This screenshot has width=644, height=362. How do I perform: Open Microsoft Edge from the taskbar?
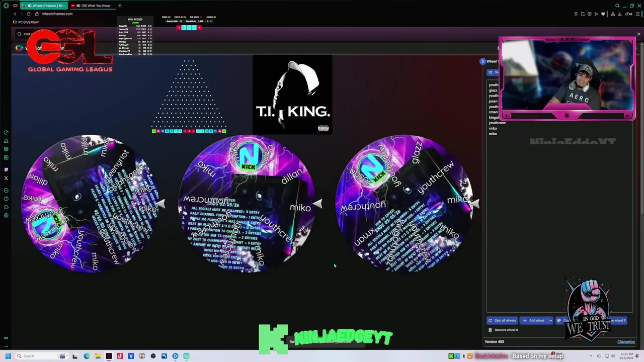tap(87, 356)
